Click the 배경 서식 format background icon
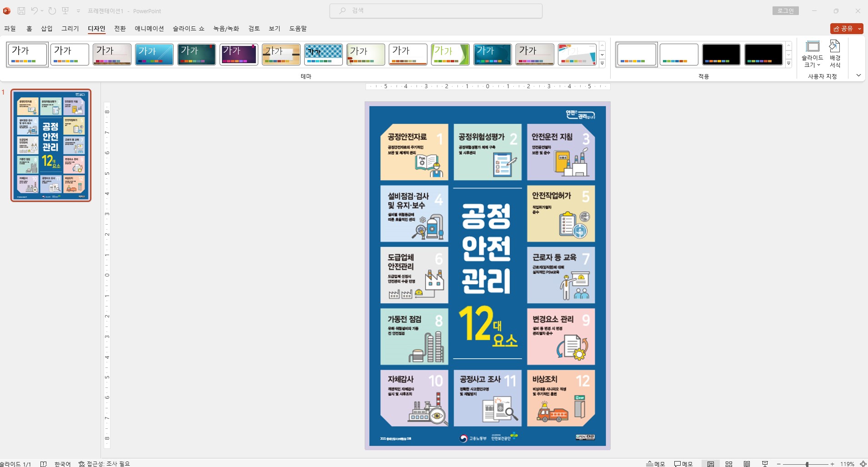The image size is (868, 467). tap(835, 54)
